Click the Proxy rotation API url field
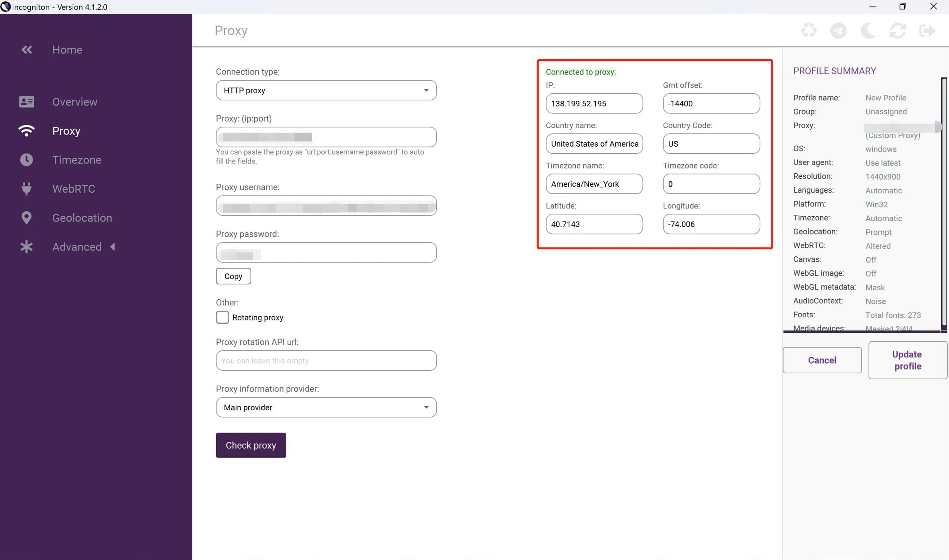The image size is (949, 560). pos(326,360)
